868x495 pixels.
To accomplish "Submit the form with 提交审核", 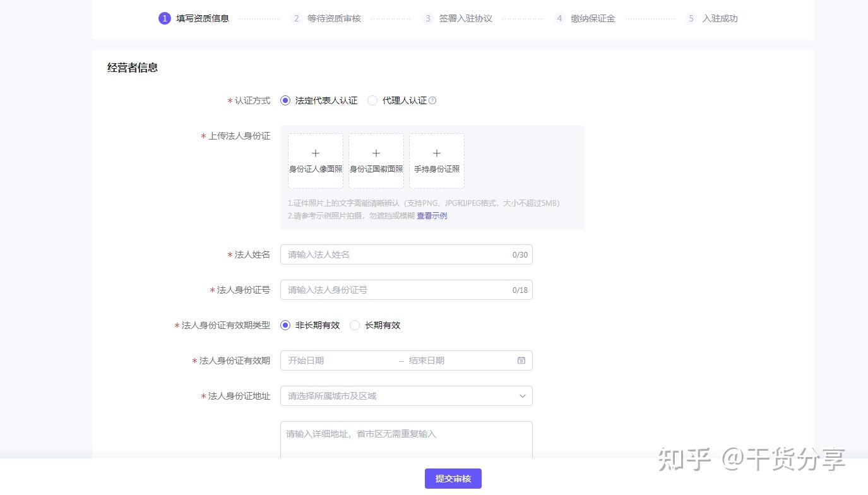I will click(x=453, y=479).
